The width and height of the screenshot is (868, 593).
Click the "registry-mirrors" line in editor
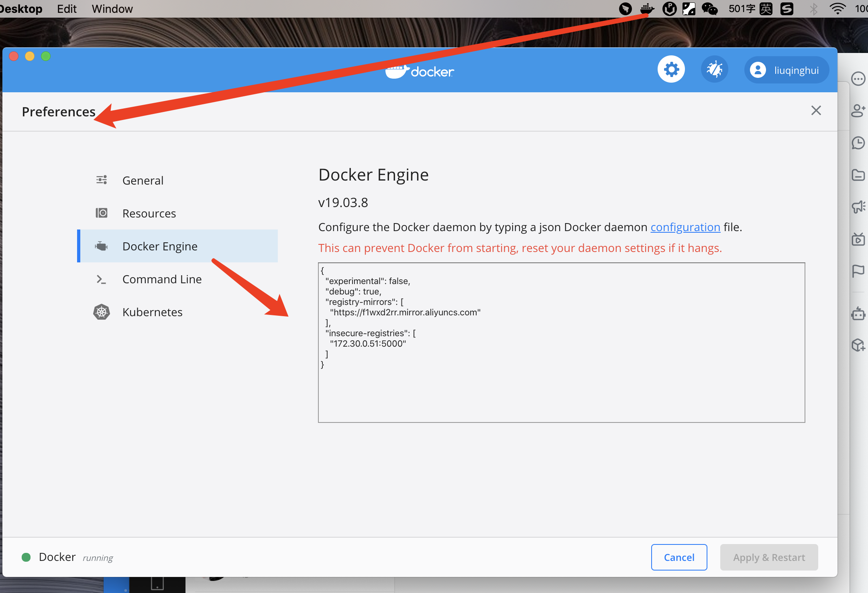click(365, 302)
